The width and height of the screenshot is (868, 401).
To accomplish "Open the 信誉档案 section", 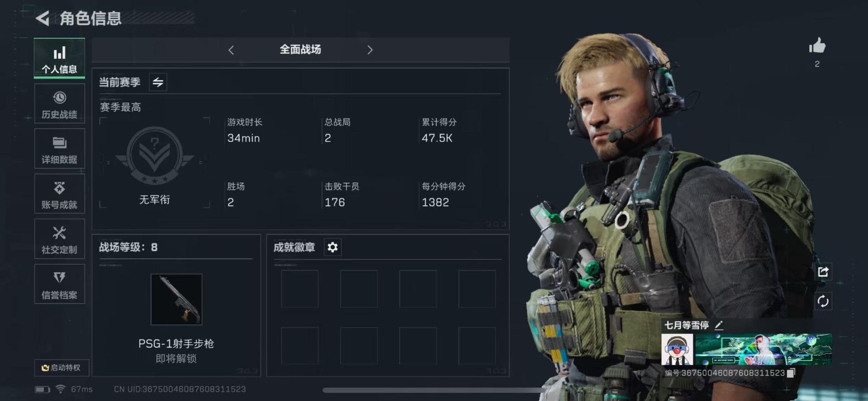I will (59, 284).
